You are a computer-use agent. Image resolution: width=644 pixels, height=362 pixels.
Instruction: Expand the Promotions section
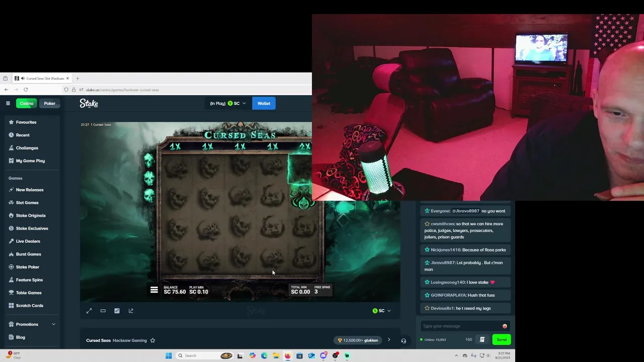coord(32,324)
